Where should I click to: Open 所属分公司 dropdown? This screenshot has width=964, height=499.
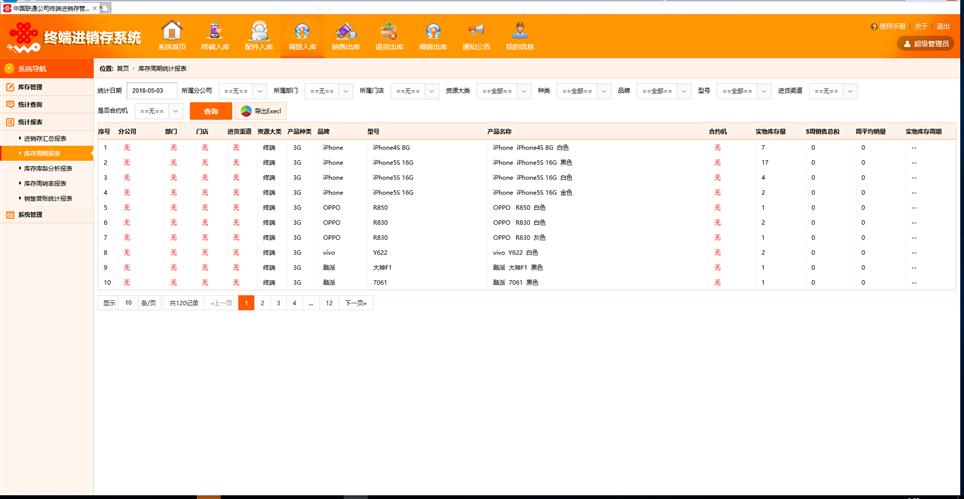(243, 91)
